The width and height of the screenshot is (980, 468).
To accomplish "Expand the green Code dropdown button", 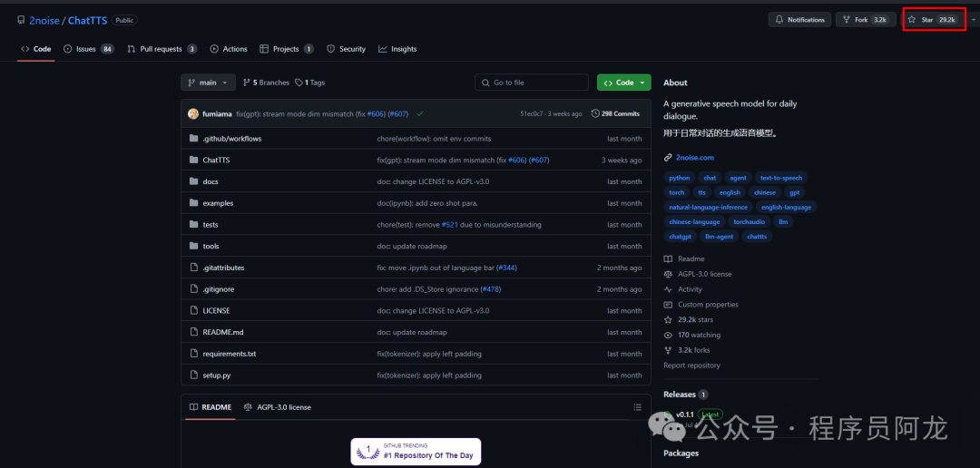I will [x=623, y=83].
